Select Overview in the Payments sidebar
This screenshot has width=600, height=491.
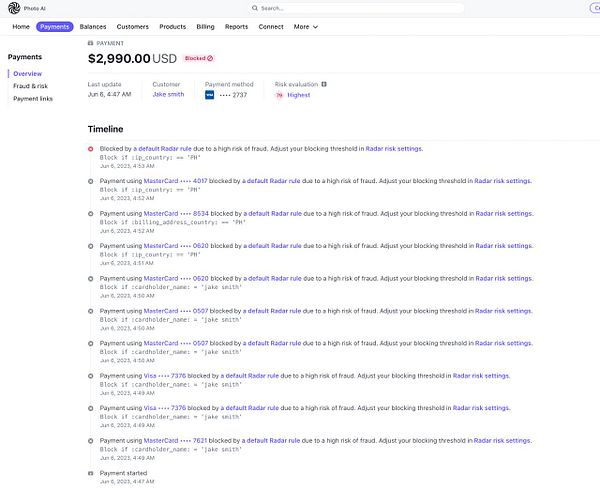coord(28,73)
